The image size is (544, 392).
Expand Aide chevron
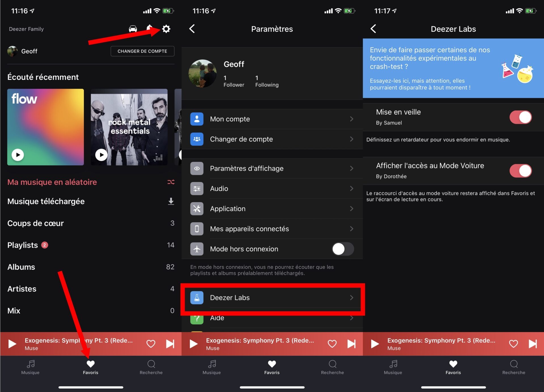pos(352,318)
